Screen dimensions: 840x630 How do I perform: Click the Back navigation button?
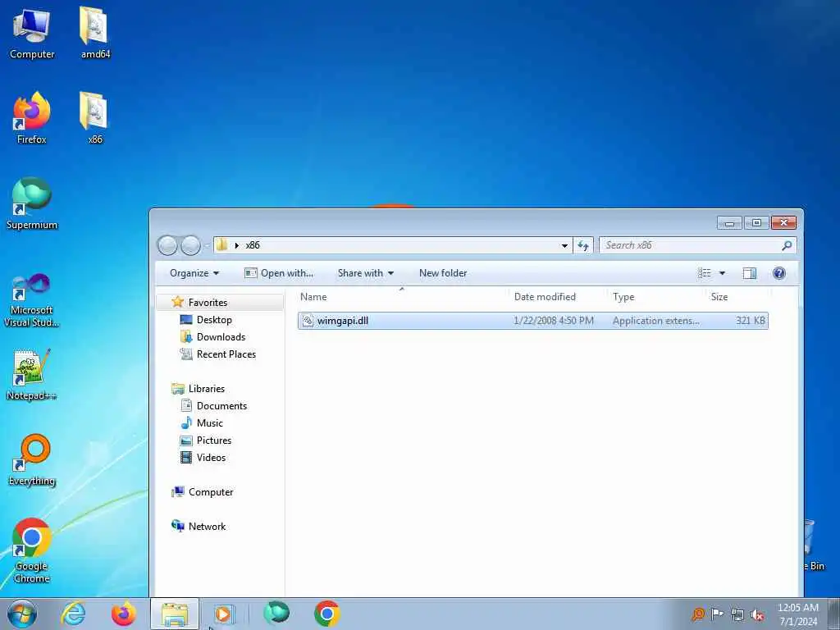(167, 245)
